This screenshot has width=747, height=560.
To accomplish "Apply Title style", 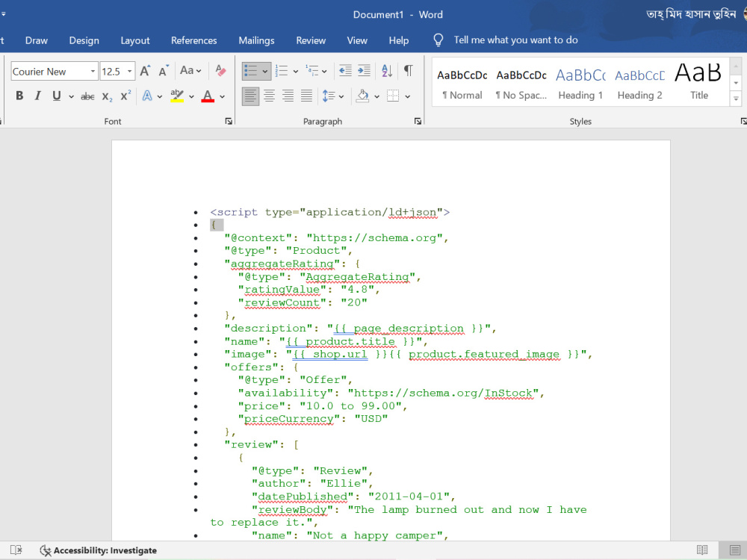I will 698,84.
